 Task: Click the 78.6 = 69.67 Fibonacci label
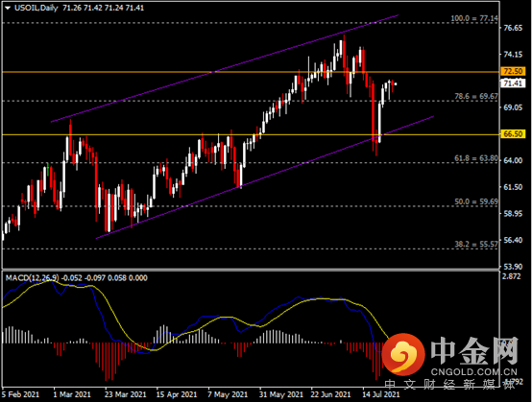[x=476, y=97]
